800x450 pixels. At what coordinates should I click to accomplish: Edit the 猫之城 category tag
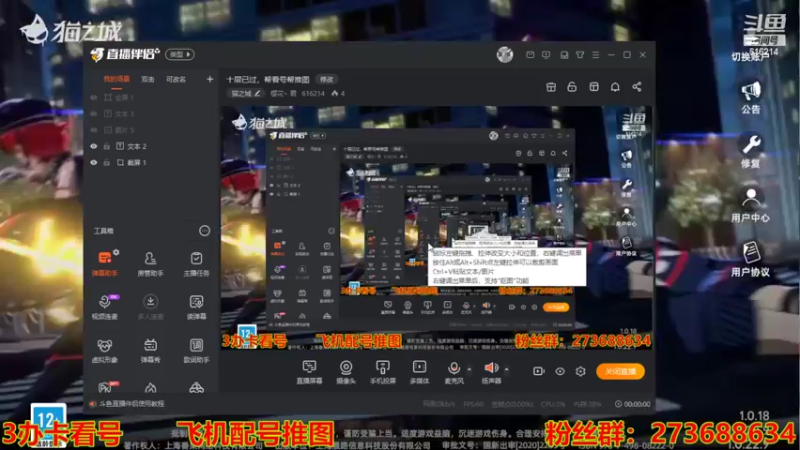(245, 93)
